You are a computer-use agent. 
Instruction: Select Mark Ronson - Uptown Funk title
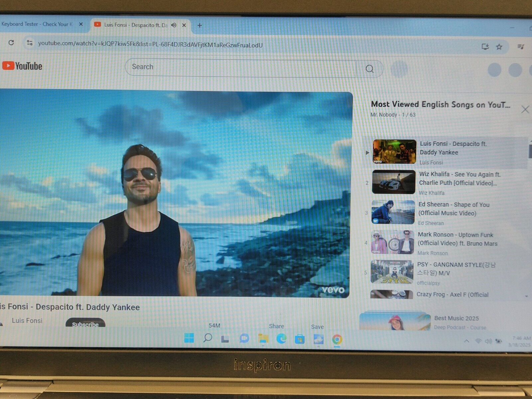pos(458,239)
